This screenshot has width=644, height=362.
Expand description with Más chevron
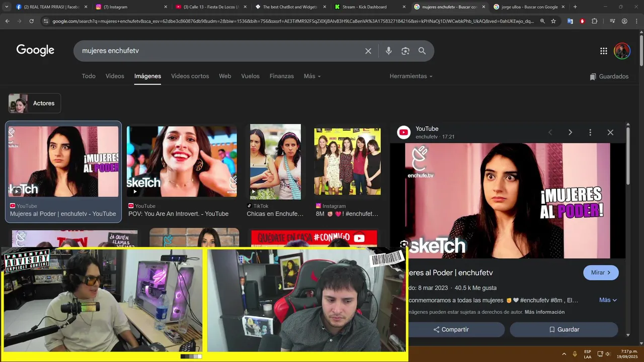click(x=608, y=300)
